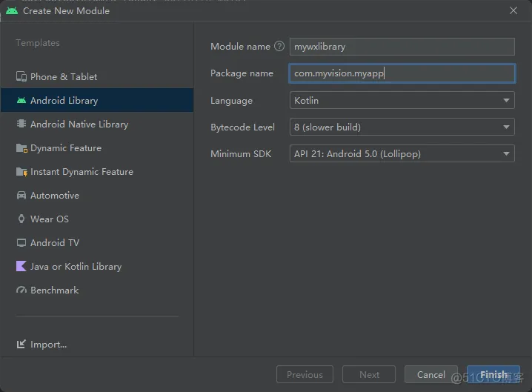Expand the Bytecode Level dropdown arrow
532x392 pixels.
(506, 127)
